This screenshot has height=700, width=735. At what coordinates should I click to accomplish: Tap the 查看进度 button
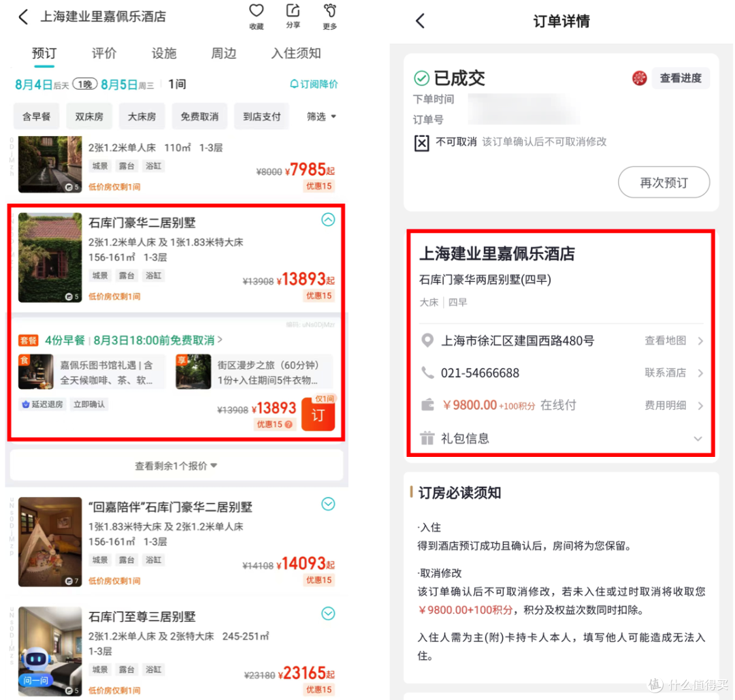(680, 78)
